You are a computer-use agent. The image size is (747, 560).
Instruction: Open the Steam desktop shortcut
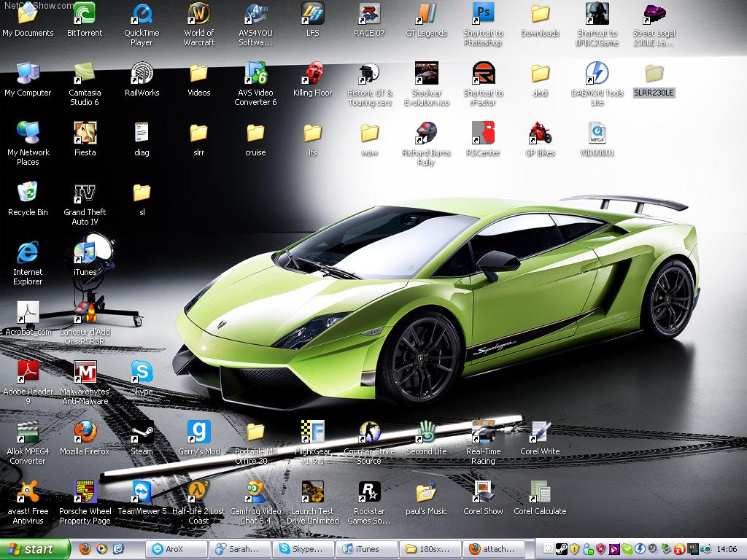point(142,432)
